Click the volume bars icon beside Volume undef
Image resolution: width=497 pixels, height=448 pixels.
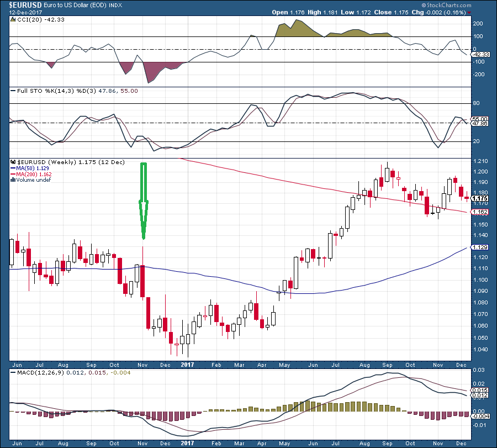click(x=13, y=180)
